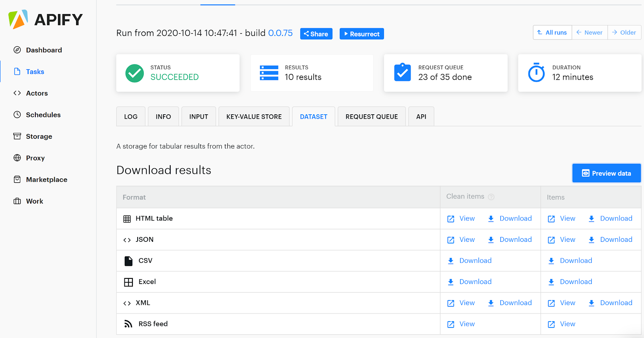The height and width of the screenshot is (338, 644).
Task: View all items as XML
Action: coord(561,303)
